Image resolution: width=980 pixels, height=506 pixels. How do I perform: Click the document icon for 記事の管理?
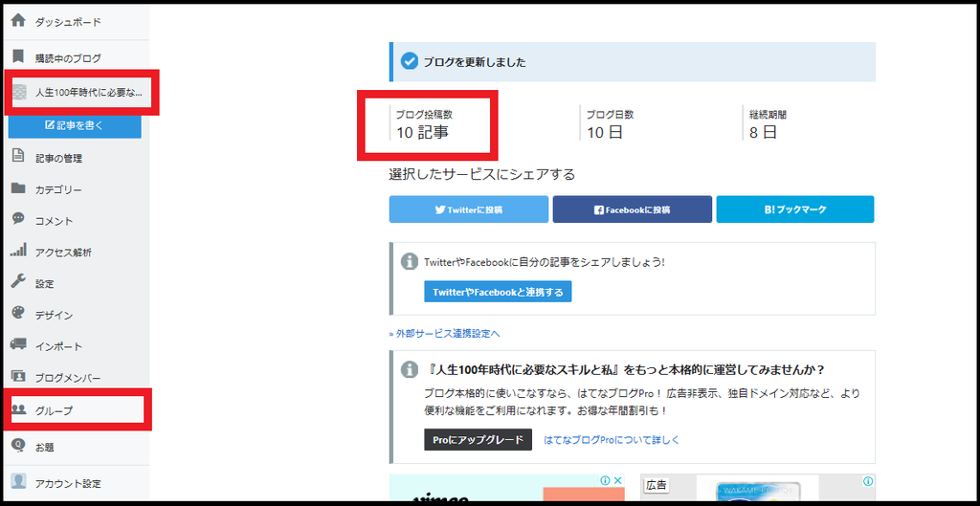coord(19,156)
